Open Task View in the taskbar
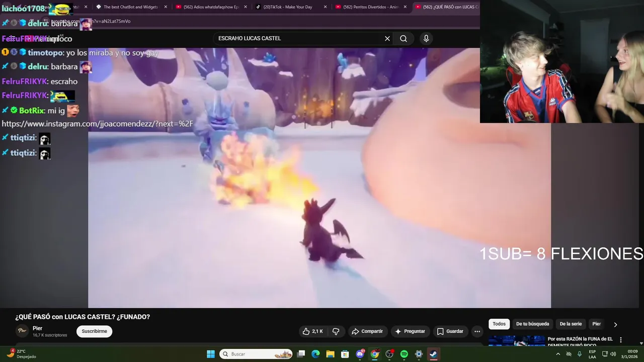 click(x=301, y=354)
